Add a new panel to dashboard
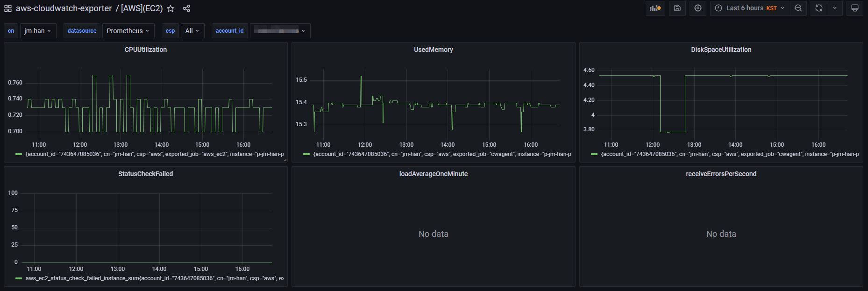868x291 pixels. 655,8
